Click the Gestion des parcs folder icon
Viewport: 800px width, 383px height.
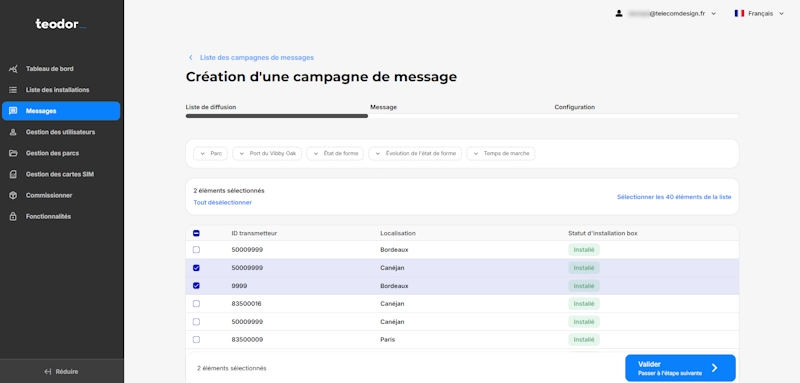13,153
